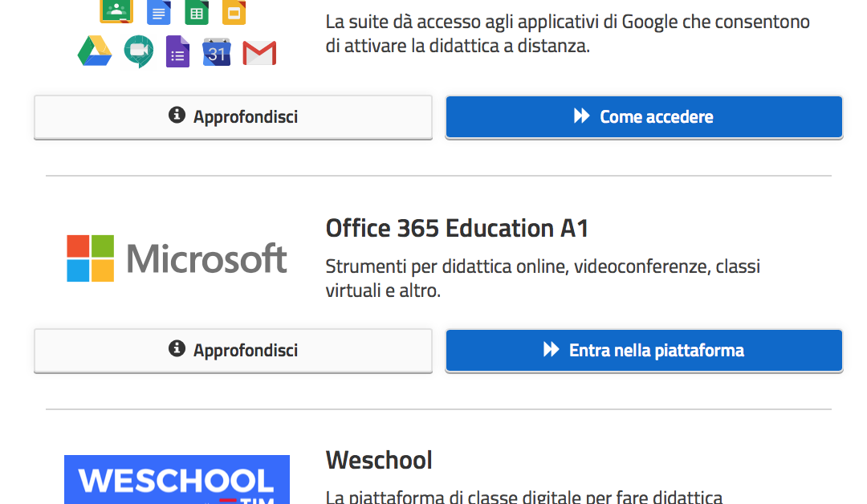Image resolution: width=867 pixels, height=504 pixels.
Task: Click the Google suite description text
Action: pyautogui.click(x=568, y=34)
